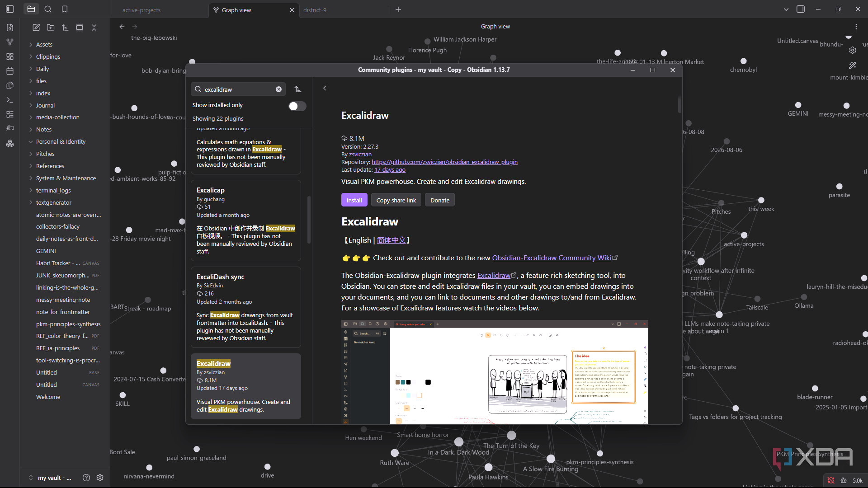
Task: Open command palette terminal ribbon icon
Action: pos(10,100)
